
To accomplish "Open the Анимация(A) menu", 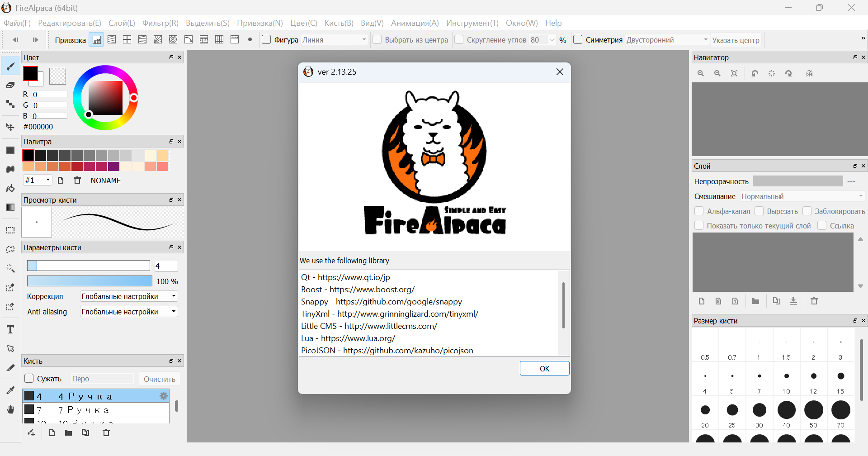I will 415,23.
